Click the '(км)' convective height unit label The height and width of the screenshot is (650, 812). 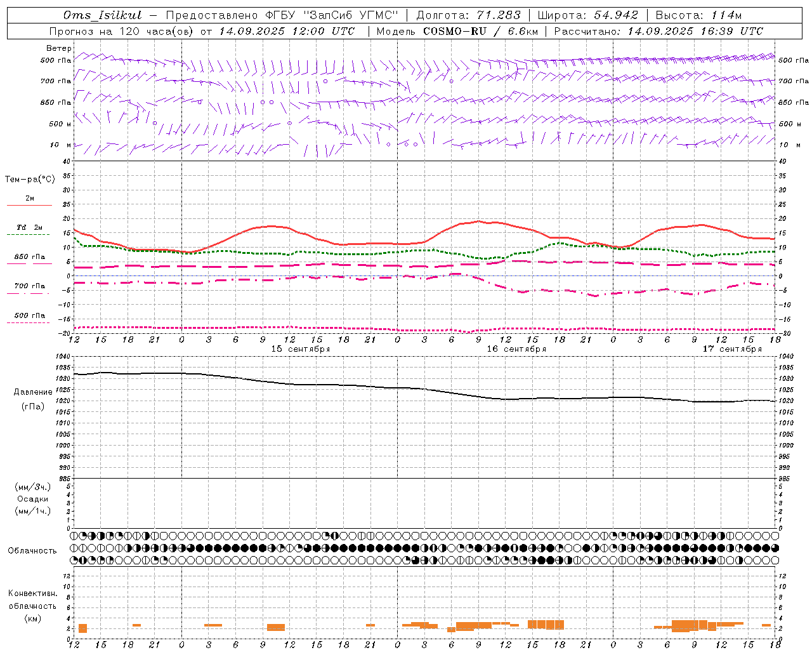(32, 618)
